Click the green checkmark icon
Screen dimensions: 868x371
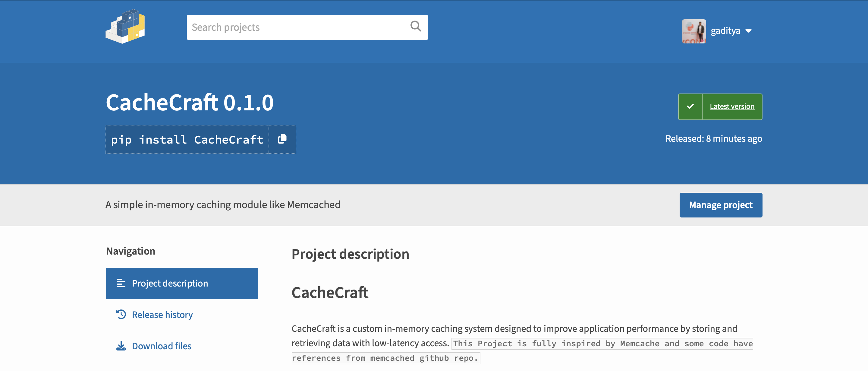click(x=690, y=106)
